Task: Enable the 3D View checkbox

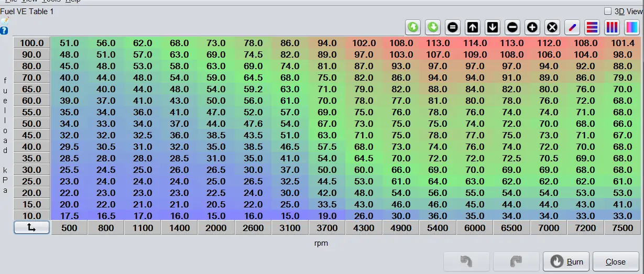Action: [608, 11]
